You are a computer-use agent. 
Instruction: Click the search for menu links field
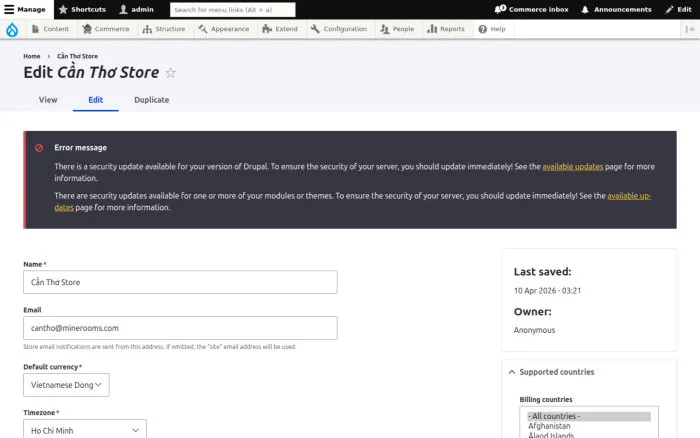233,9
